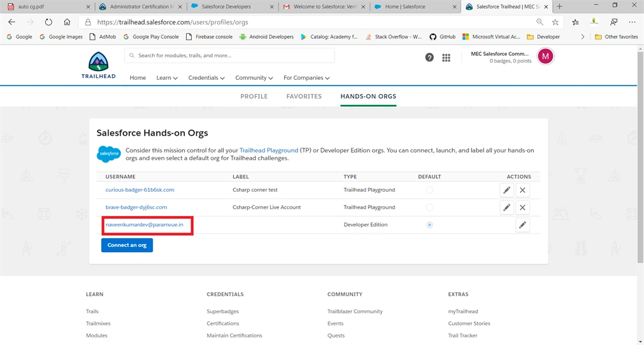This screenshot has height=345, width=644.
Task: Click the browser refresh icon
Action: (x=48, y=22)
